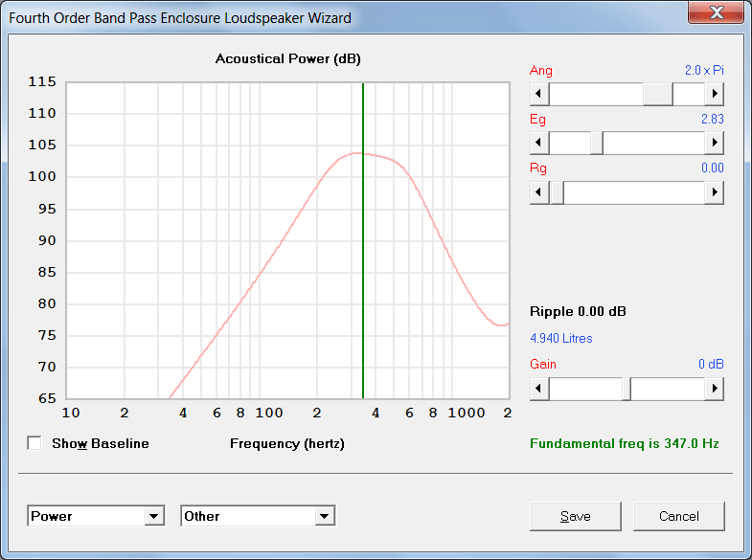Open the Other dropdown list
The height and width of the screenshot is (560, 752).
[x=324, y=516]
